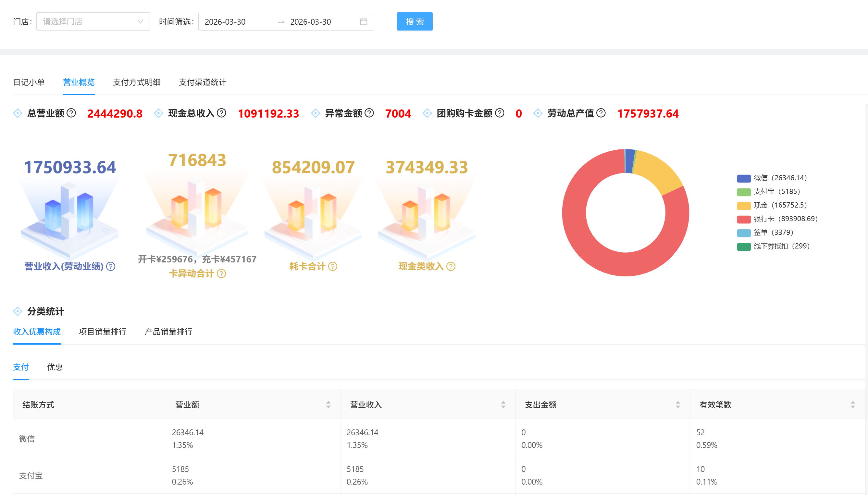Click the 搜索 search button

pos(415,22)
